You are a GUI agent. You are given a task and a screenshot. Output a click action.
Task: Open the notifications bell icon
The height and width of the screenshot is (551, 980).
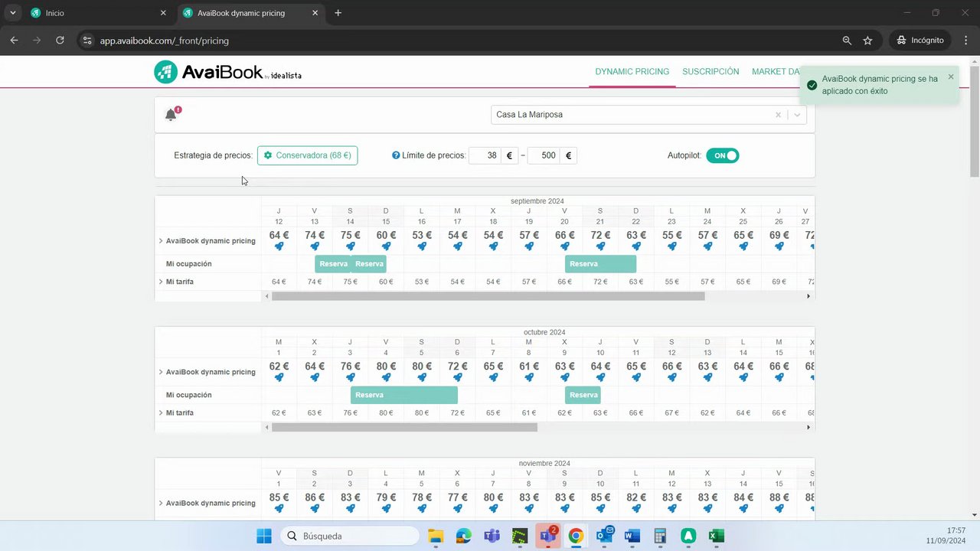(171, 115)
